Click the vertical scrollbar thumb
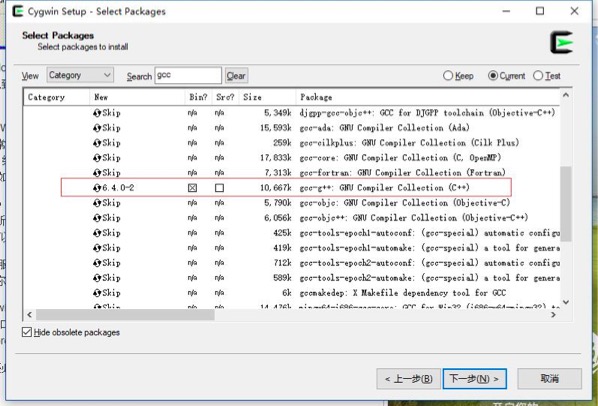 (566, 204)
